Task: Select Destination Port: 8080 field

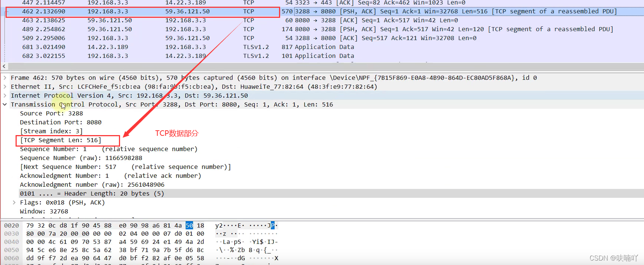Action: [61, 122]
